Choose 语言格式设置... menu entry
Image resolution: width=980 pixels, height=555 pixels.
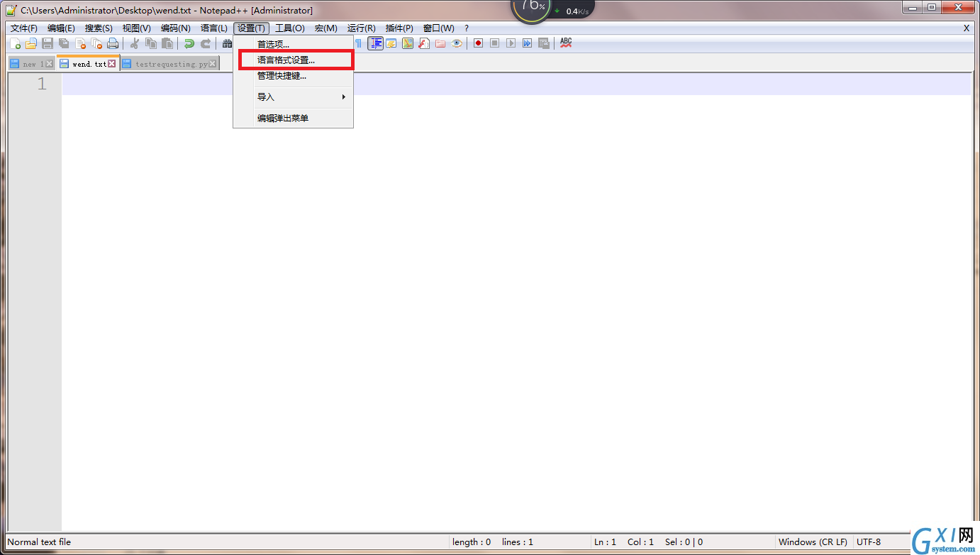(293, 60)
